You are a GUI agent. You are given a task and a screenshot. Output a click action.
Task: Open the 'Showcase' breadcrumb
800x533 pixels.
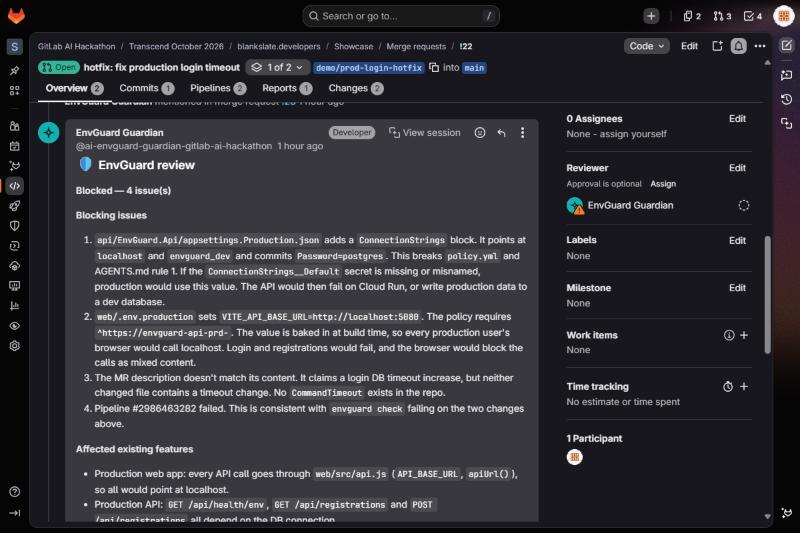point(353,46)
